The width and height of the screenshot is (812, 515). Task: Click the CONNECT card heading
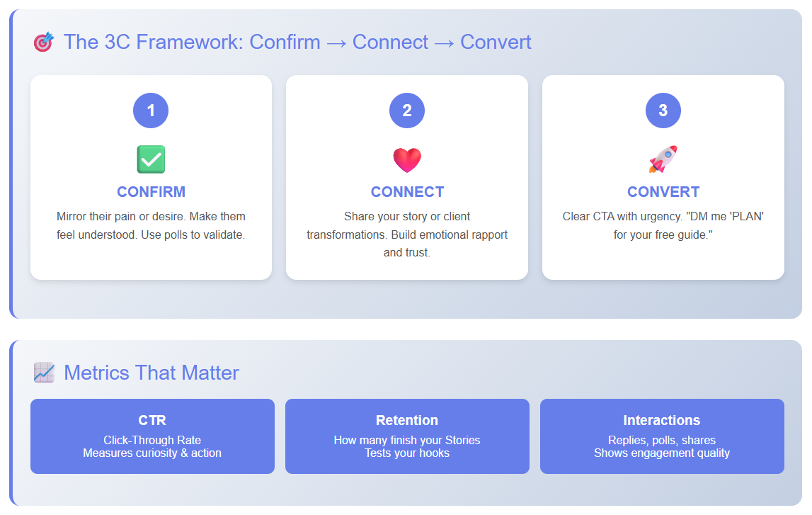click(x=407, y=192)
